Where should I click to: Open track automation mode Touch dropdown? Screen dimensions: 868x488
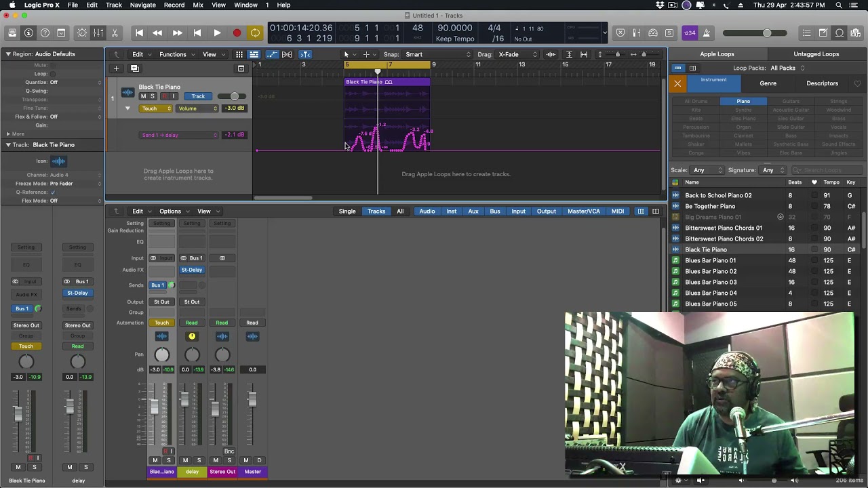tap(156, 108)
